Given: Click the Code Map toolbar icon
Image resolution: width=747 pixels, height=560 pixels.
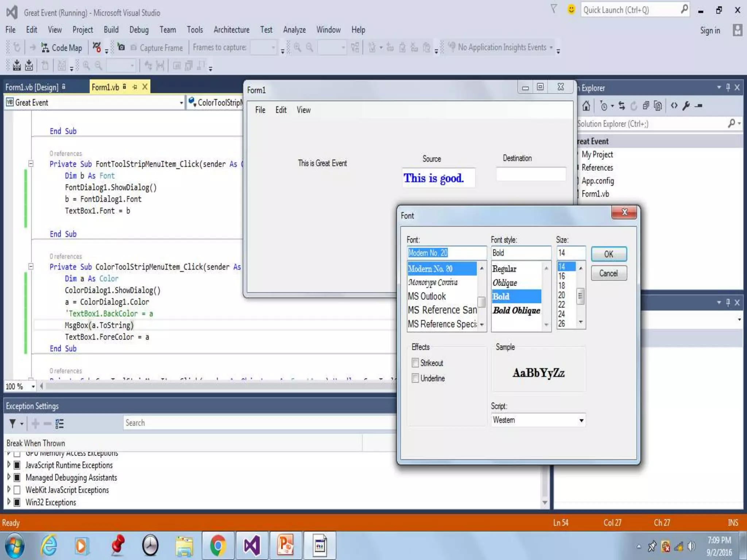Looking at the screenshot, I should (x=45, y=48).
